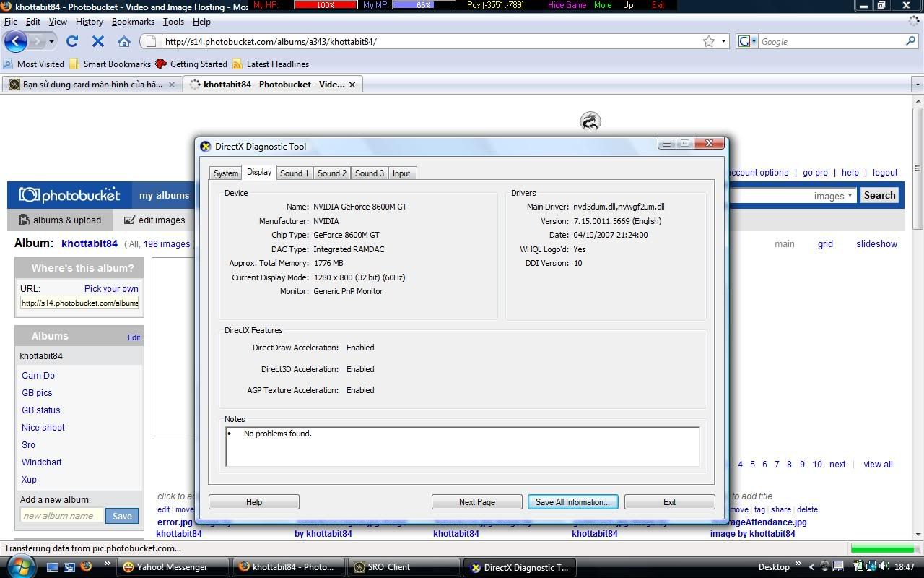Image resolution: width=924 pixels, height=578 pixels.
Task: Switch to the Sound 1 tab
Action: click(294, 173)
